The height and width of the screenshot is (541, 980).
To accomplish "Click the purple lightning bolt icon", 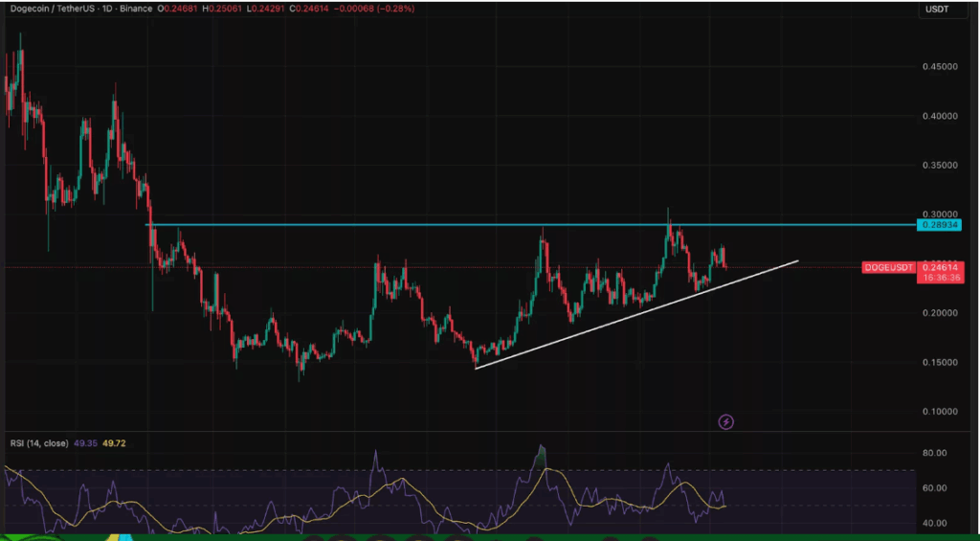I will click(726, 421).
